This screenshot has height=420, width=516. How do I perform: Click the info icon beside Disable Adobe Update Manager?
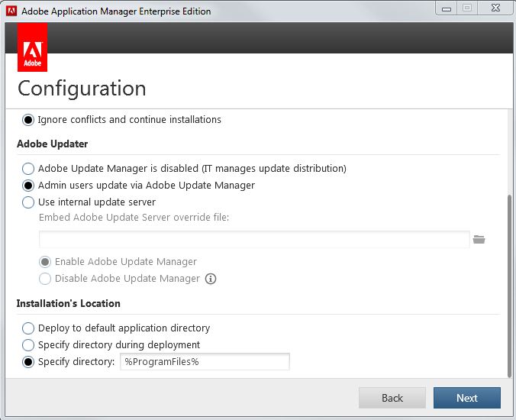211,279
